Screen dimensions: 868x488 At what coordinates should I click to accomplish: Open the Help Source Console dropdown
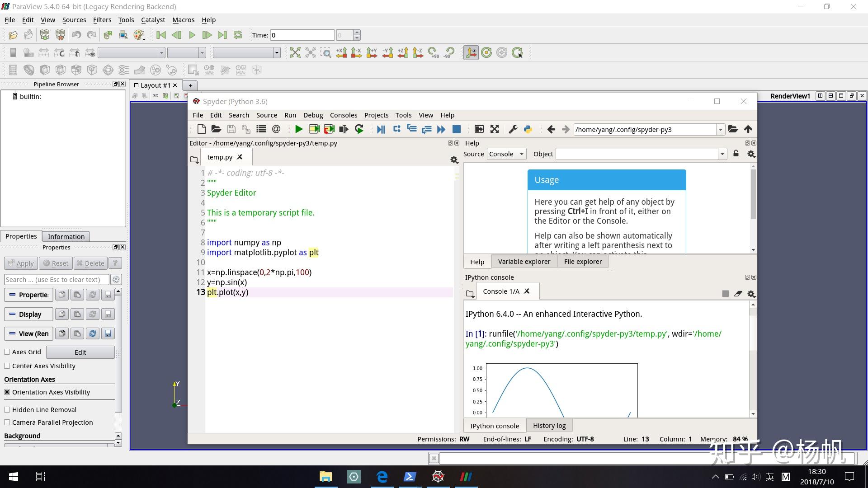coord(506,154)
